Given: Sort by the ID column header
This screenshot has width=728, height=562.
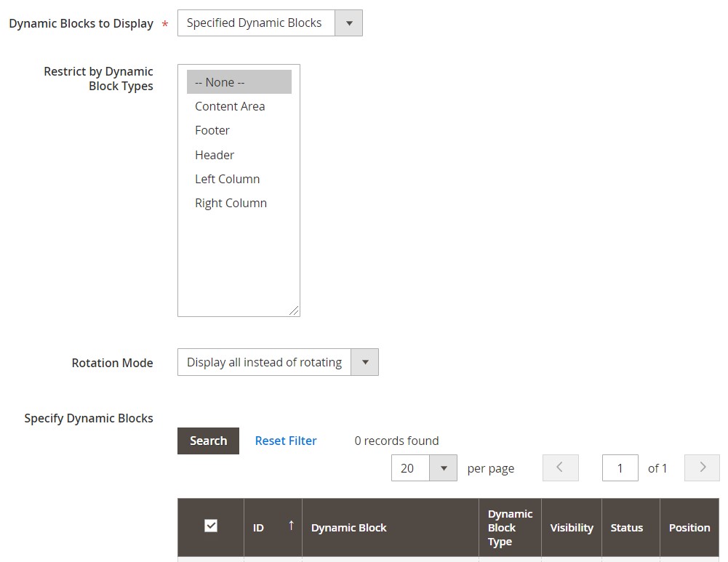Looking at the screenshot, I should [273, 528].
